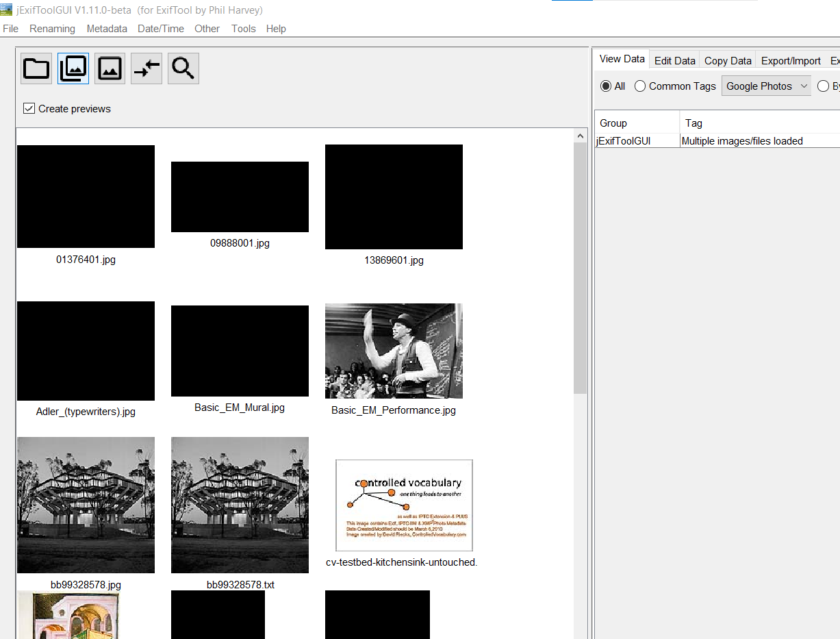Activate the magnifier search icon
The image size is (840, 639).
tap(183, 68)
